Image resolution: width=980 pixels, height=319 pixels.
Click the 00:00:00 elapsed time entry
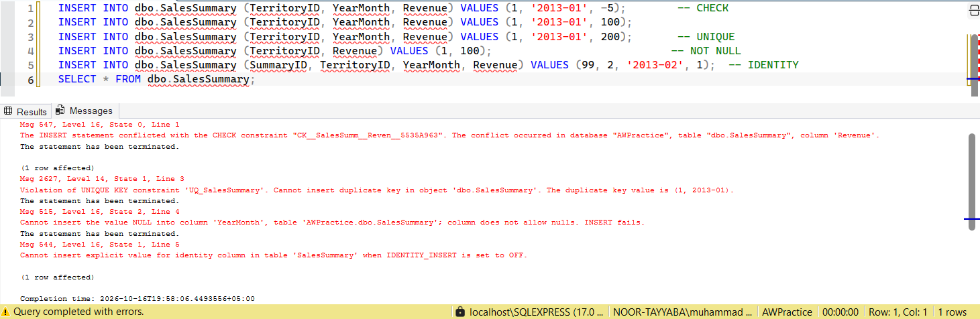[840, 312]
